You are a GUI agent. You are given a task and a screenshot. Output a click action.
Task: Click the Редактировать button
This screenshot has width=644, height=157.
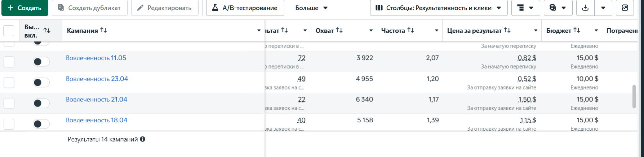165,8
